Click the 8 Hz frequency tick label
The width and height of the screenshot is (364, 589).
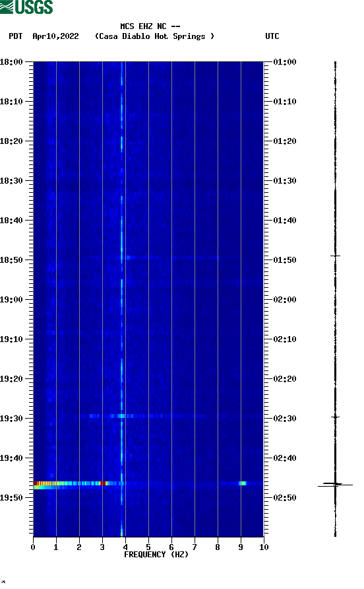coord(218,547)
